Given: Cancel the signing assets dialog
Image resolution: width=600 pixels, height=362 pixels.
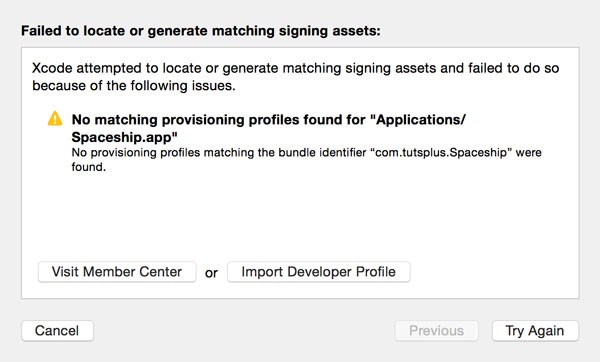Looking at the screenshot, I should (x=57, y=331).
